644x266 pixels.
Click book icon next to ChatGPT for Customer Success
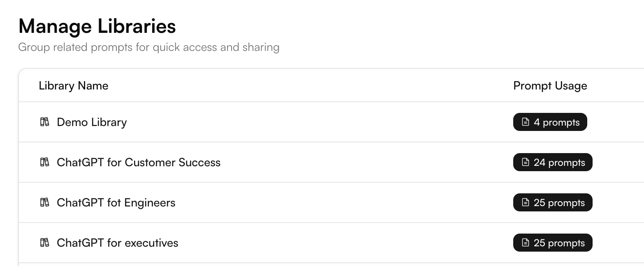pyautogui.click(x=44, y=162)
